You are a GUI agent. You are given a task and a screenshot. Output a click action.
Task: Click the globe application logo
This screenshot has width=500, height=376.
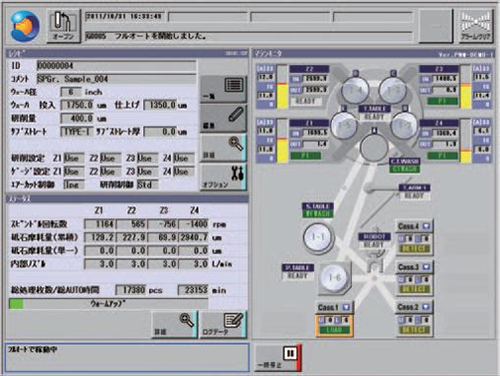pos(25,26)
